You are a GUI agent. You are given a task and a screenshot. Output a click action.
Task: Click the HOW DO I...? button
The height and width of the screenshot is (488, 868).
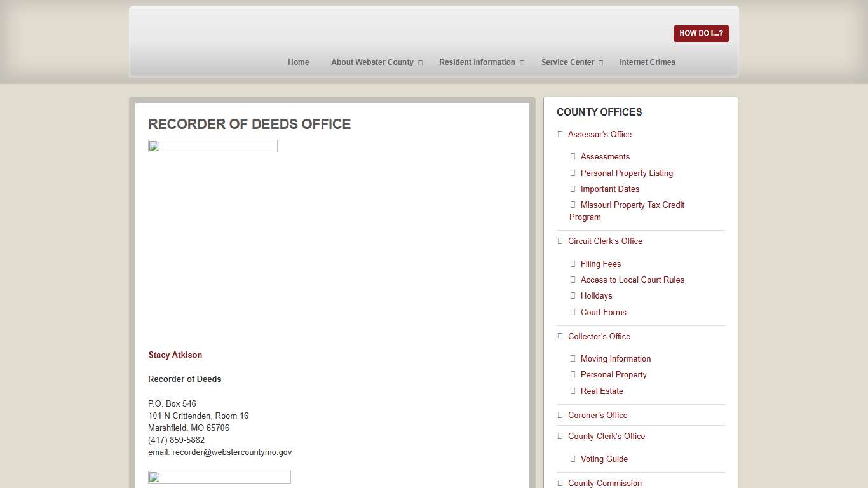(701, 33)
